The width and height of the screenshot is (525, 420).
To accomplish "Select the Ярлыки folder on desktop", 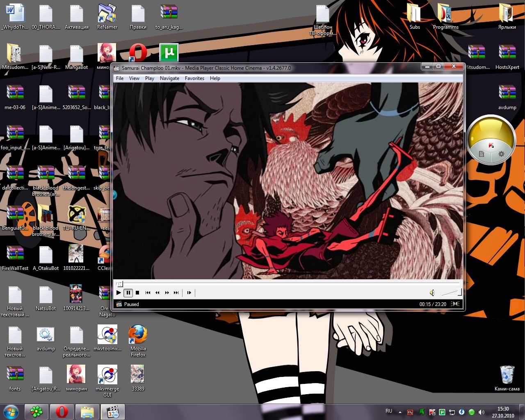I will [507, 17].
